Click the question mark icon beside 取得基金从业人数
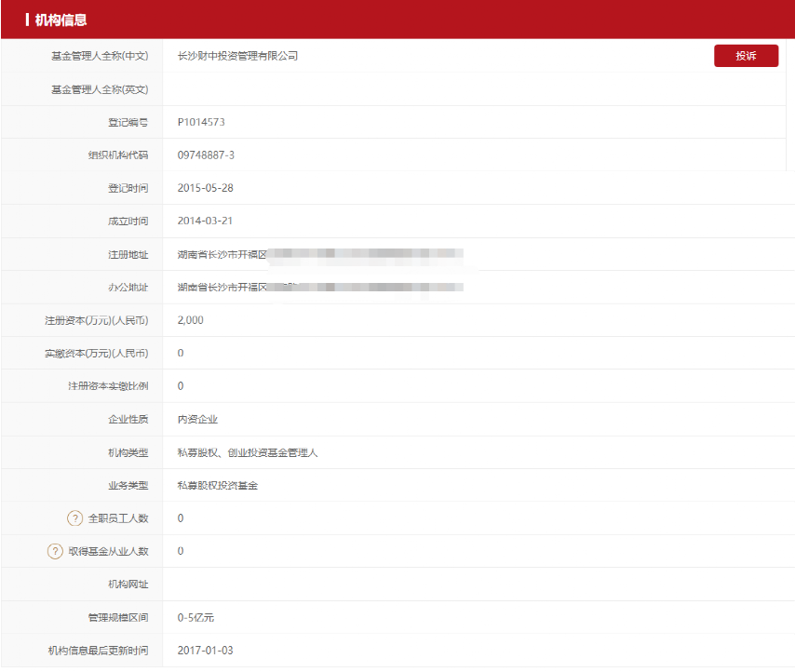The image size is (795, 672). tap(55, 551)
